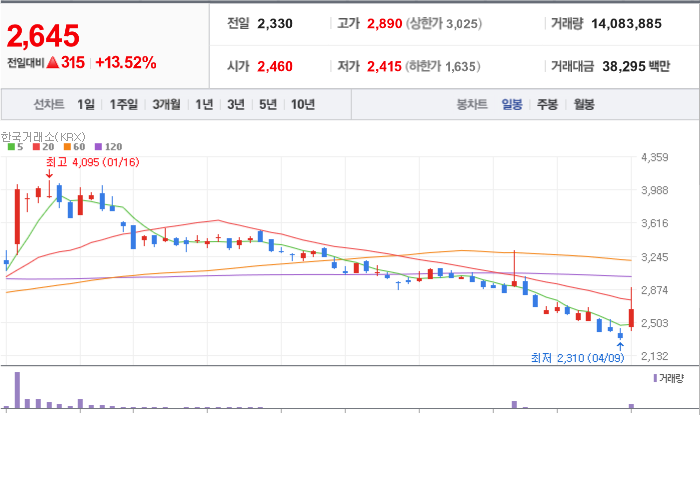
Task: Click the orange 60-day moving average swatch
Action: pos(67,147)
